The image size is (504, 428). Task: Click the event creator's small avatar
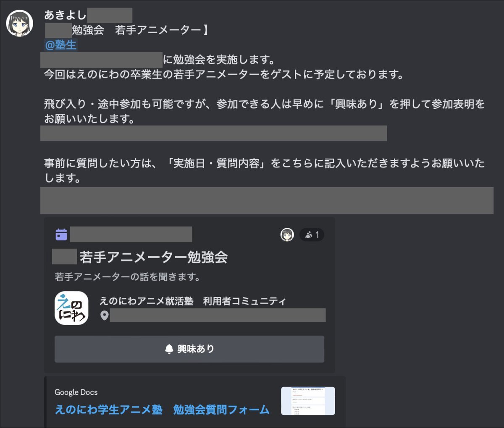[x=287, y=235]
